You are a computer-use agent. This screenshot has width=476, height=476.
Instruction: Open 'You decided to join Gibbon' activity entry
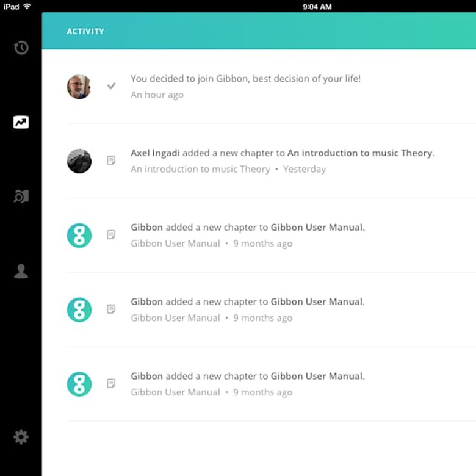(245, 79)
